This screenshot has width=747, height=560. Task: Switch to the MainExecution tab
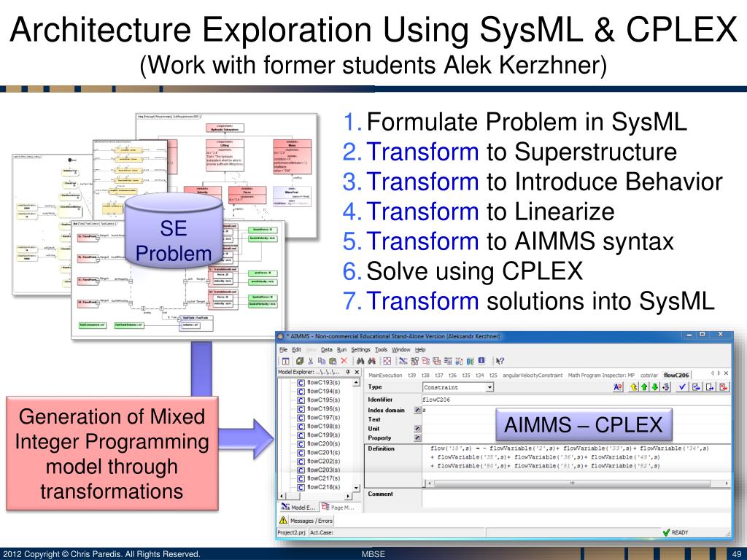(385, 376)
